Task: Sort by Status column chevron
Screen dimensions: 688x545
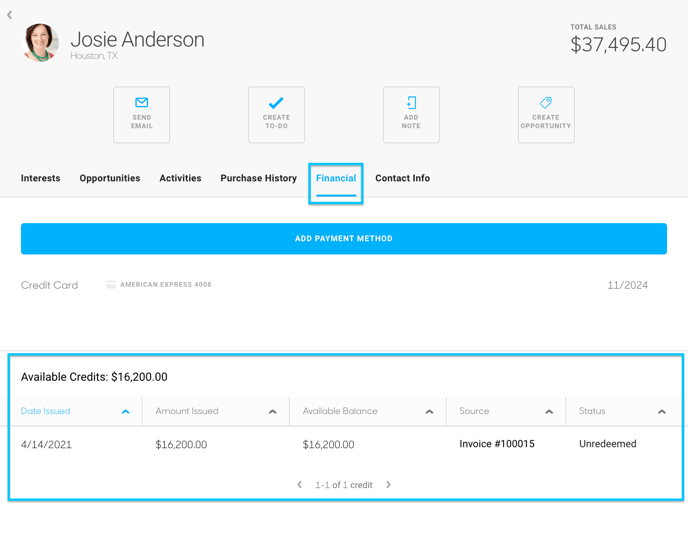Action: (662, 412)
